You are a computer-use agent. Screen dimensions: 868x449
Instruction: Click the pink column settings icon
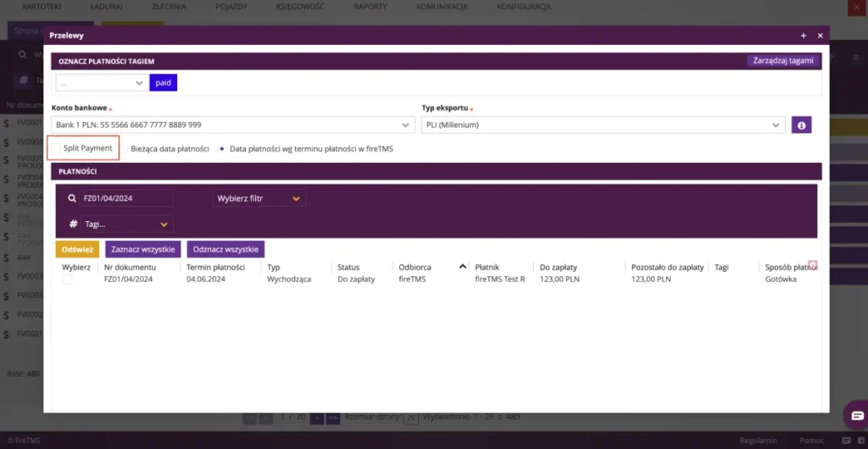(813, 265)
